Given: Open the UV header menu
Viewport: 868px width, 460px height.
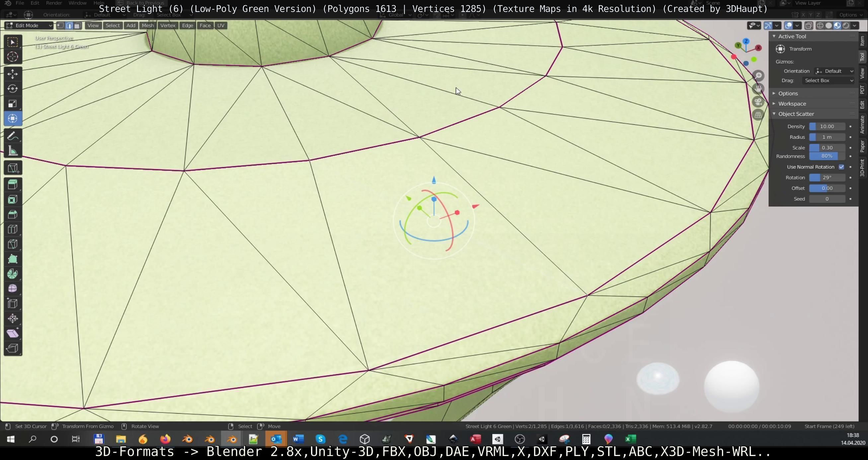Looking at the screenshot, I should 221,26.
